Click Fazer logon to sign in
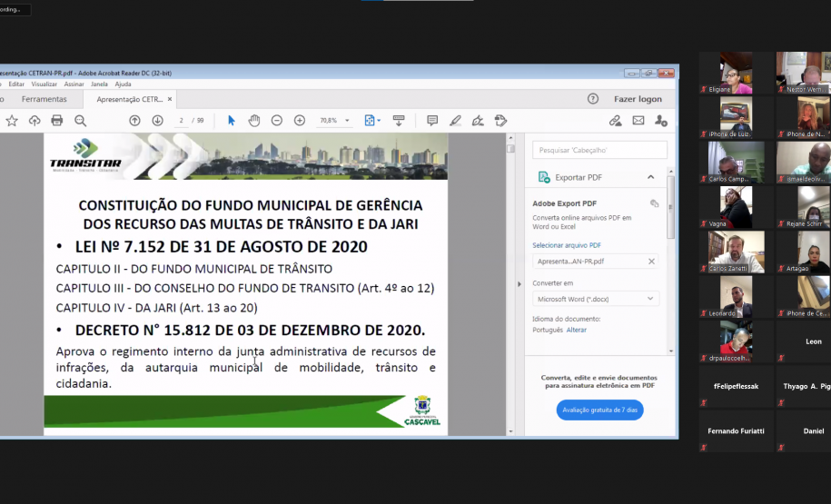This screenshot has width=831, height=504. click(x=638, y=99)
